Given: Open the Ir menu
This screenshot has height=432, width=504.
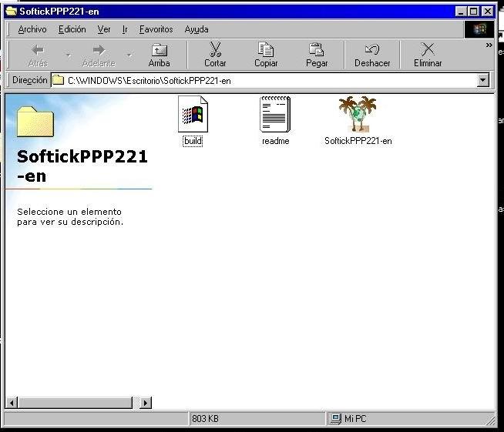Looking at the screenshot, I should [x=125, y=29].
